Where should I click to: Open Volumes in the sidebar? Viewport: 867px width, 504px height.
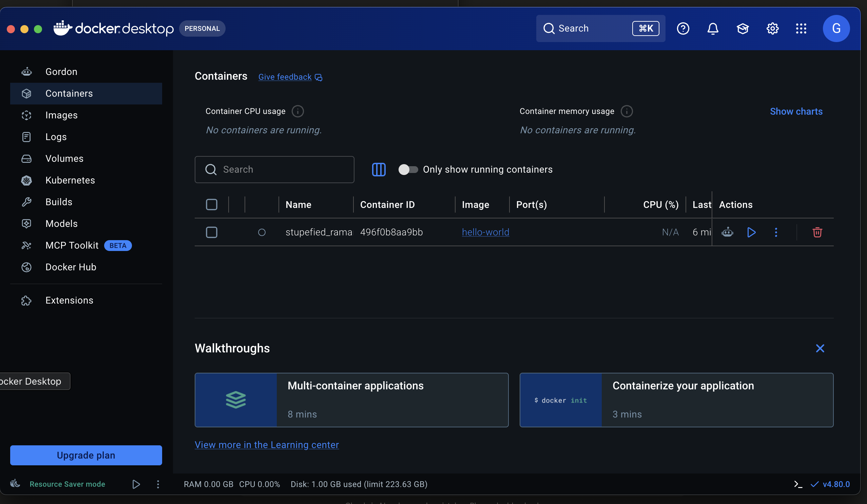tap(86, 158)
